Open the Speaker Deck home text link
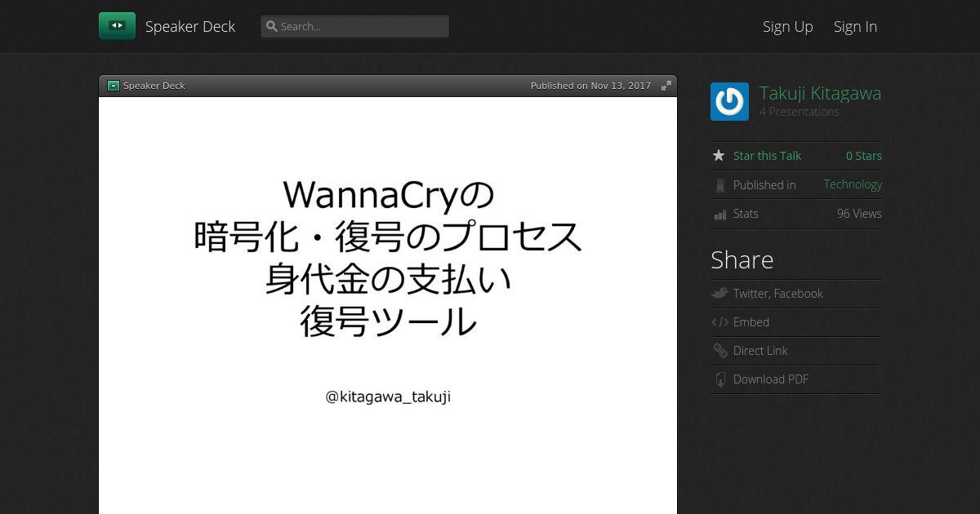980x514 pixels. [190, 26]
